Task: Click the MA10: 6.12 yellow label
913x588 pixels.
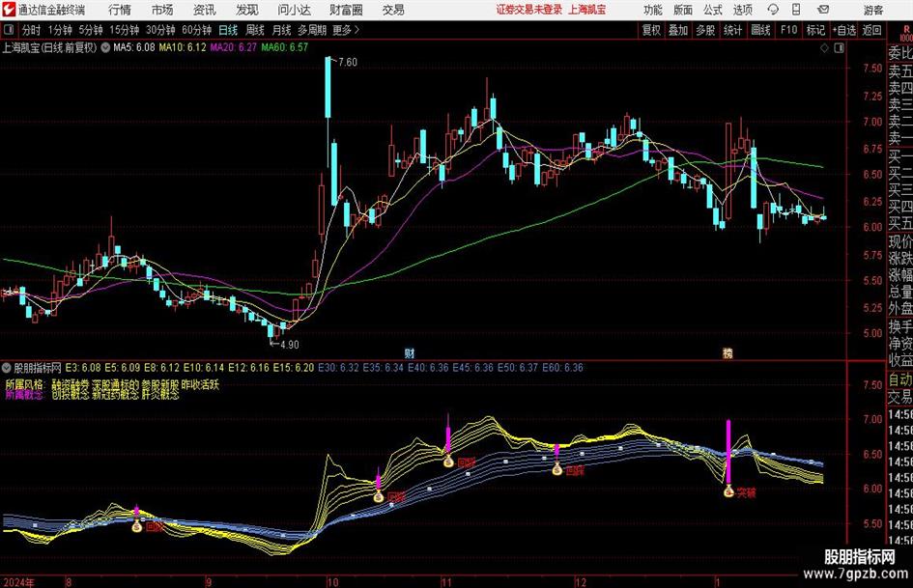Action: 183,47
